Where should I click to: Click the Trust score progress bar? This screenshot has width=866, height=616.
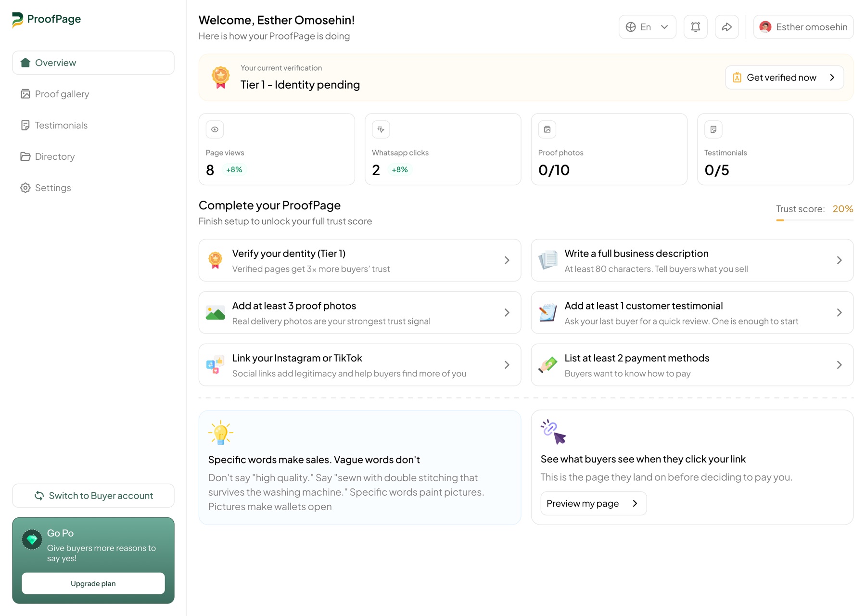(815, 220)
